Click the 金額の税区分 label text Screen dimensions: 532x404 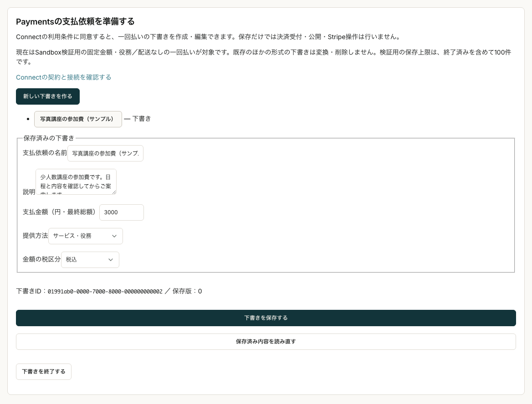(x=42, y=260)
